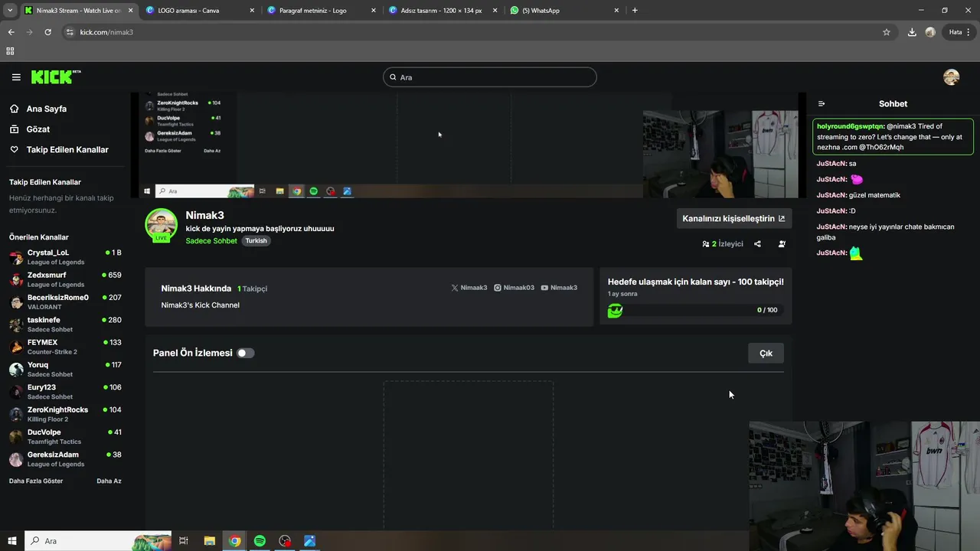Open Spotify from the taskbar
980x551 pixels.
click(260, 541)
